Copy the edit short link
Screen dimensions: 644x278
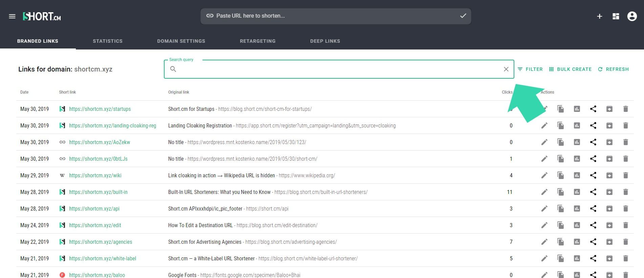tap(560, 225)
